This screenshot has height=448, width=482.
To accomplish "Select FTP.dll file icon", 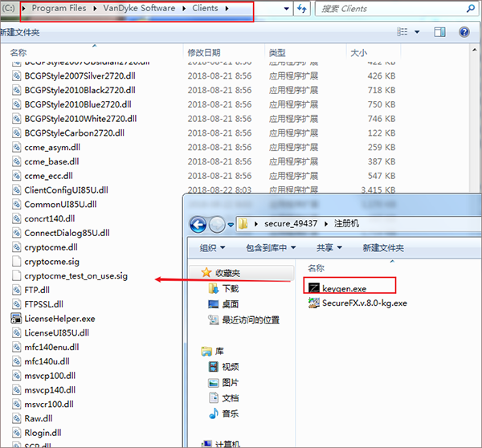I will pos(16,290).
